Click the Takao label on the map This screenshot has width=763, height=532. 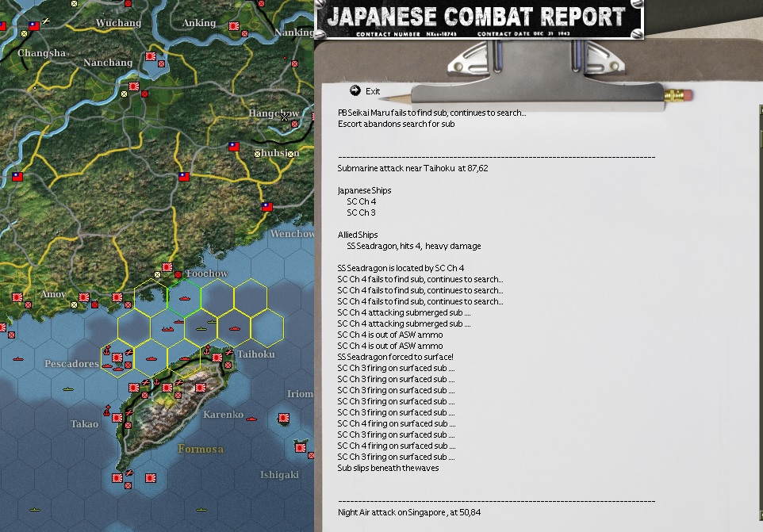pos(84,424)
